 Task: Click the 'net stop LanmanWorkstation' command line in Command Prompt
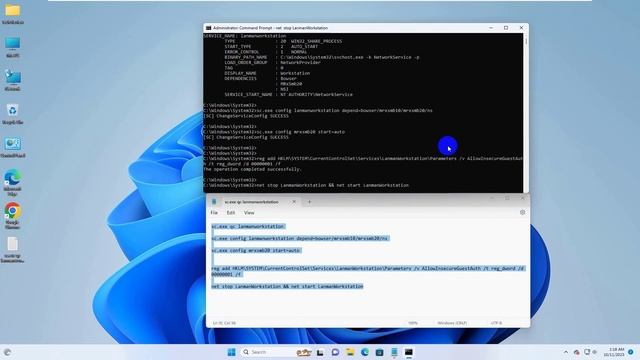point(306,185)
